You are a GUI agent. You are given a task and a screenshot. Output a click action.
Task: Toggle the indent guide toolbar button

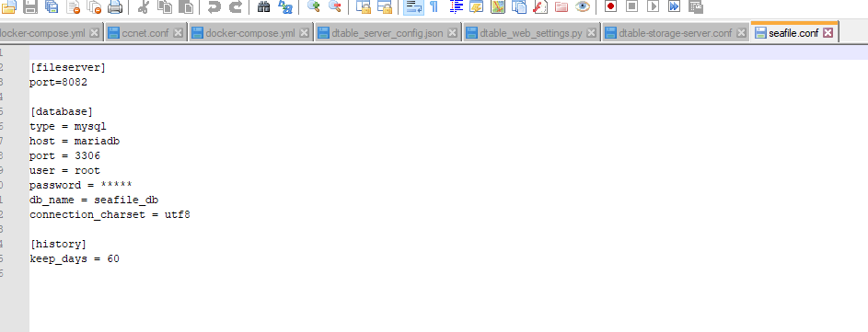point(456,6)
